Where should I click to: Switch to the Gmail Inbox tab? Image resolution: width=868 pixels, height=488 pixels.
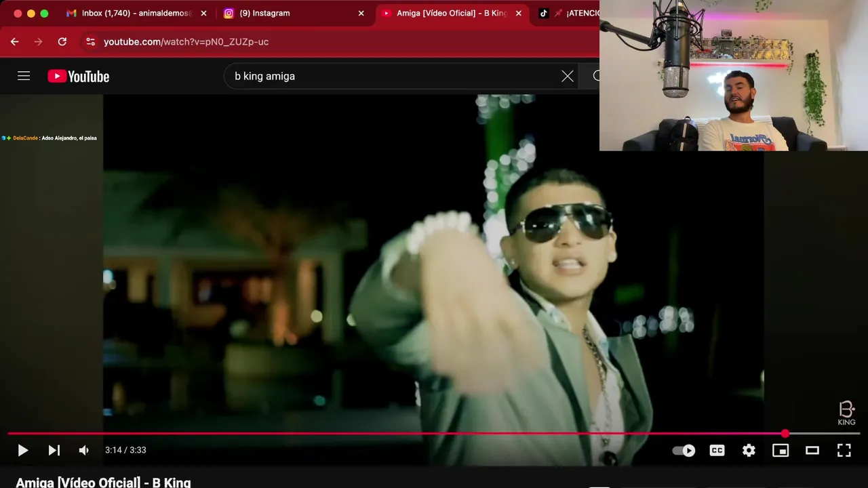click(x=136, y=13)
